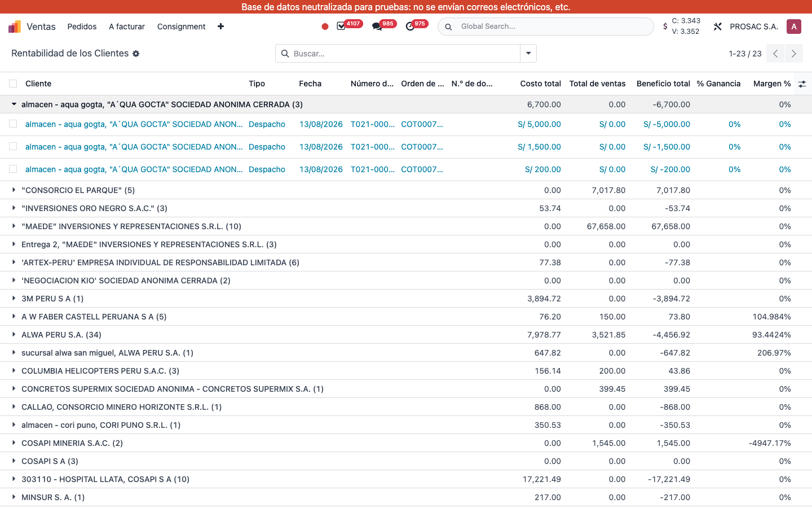Expand "MAEDE" INVERSIONES Y REPRESENTACIONES (10) group
Image resolution: width=812 pixels, height=508 pixels.
tap(14, 226)
